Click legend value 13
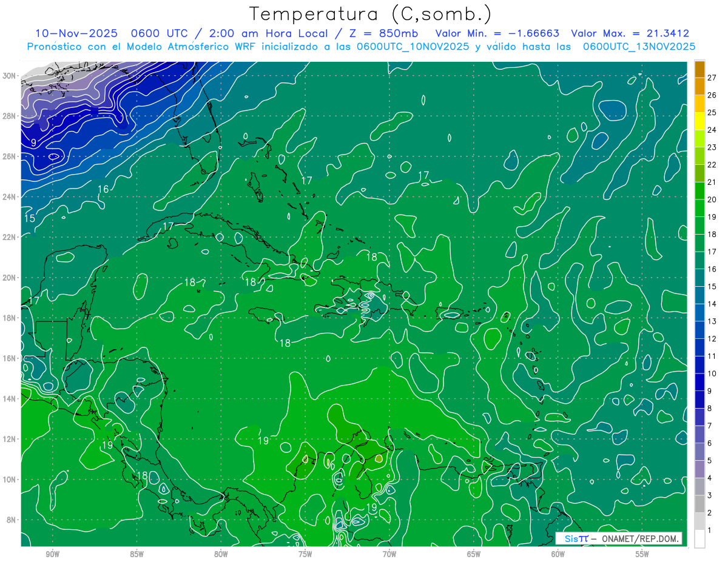The height and width of the screenshot is (562, 728). [712, 321]
